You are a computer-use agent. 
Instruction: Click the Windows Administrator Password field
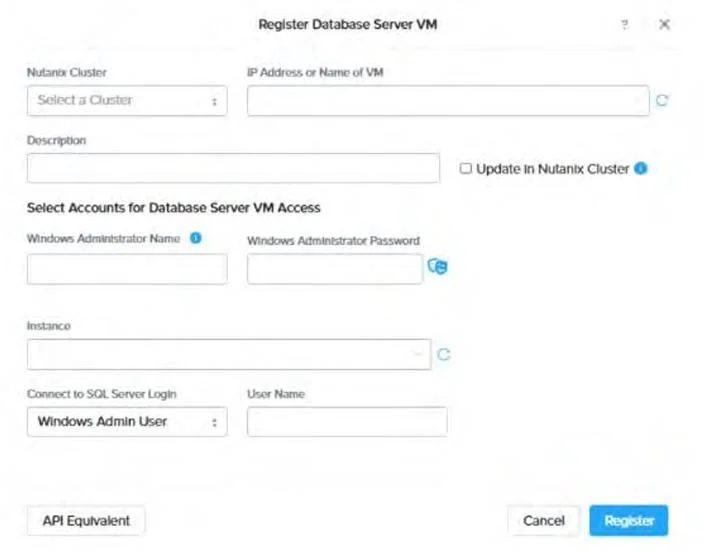[335, 269]
